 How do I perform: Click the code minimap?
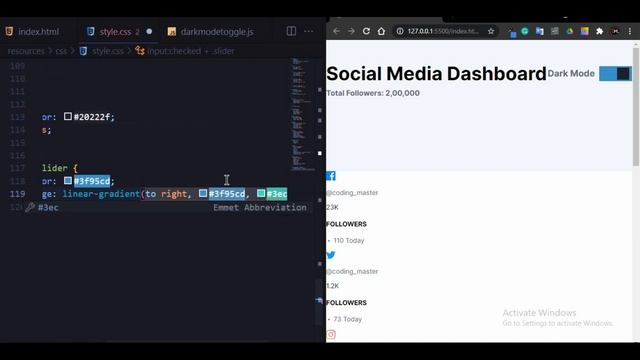[x=302, y=114]
